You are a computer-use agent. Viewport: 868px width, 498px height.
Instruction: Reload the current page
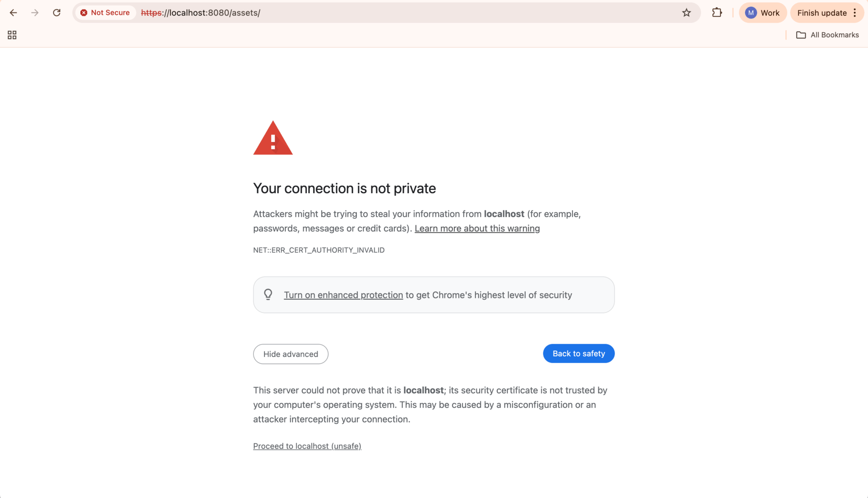click(x=56, y=13)
